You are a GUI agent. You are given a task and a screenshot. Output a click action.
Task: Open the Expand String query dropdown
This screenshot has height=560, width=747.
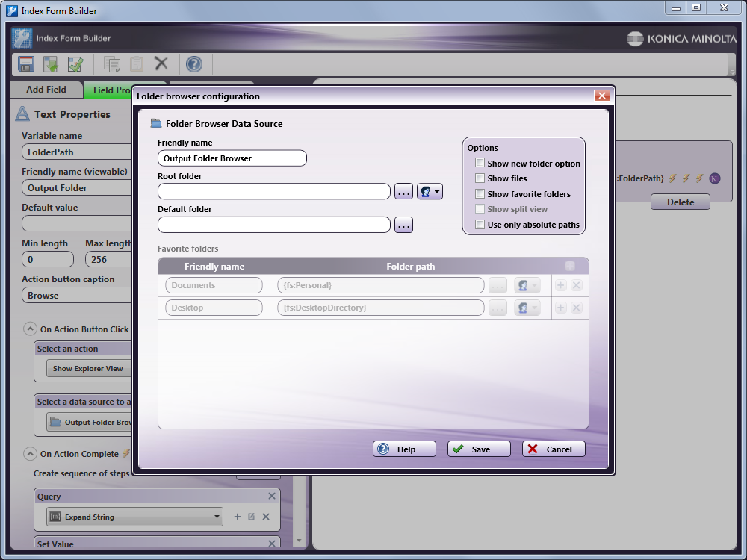point(134,517)
